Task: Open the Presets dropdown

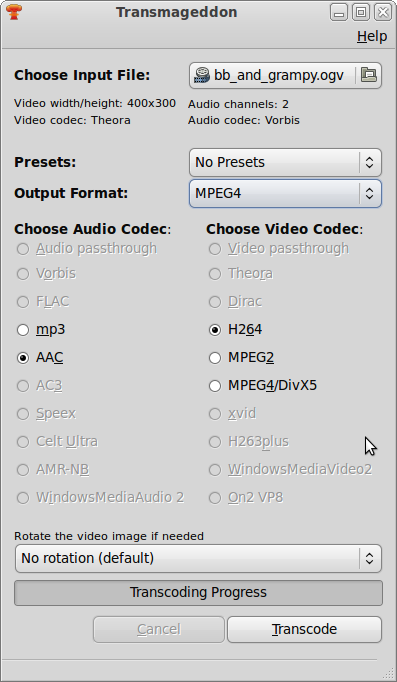Action: tap(285, 162)
